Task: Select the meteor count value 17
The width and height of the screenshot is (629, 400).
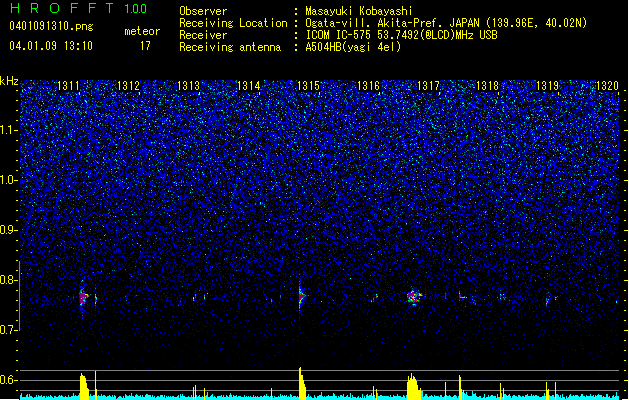Action: [x=145, y=46]
